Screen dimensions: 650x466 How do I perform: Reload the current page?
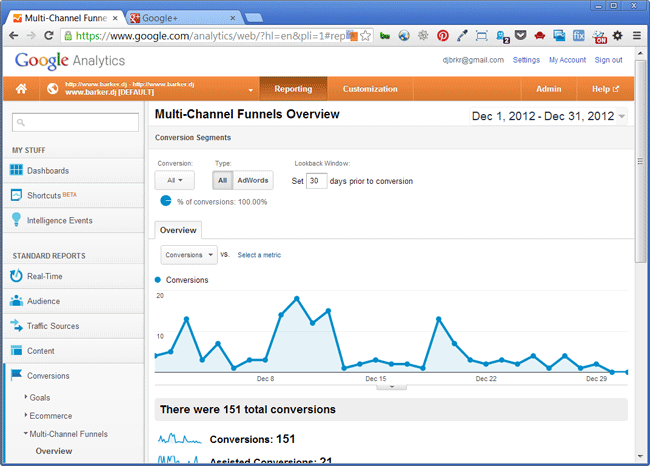click(x=49, y=36)
